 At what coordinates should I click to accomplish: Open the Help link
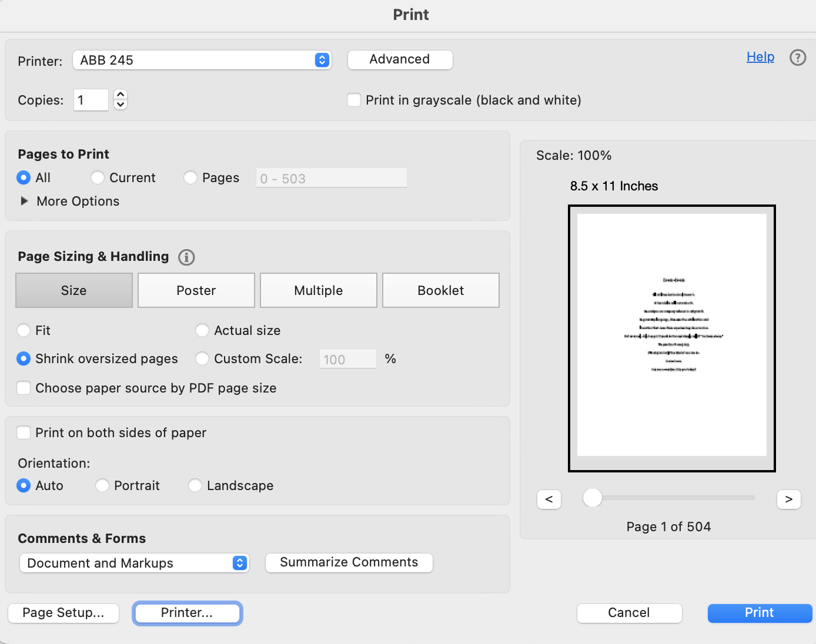(x=760, y=57)
